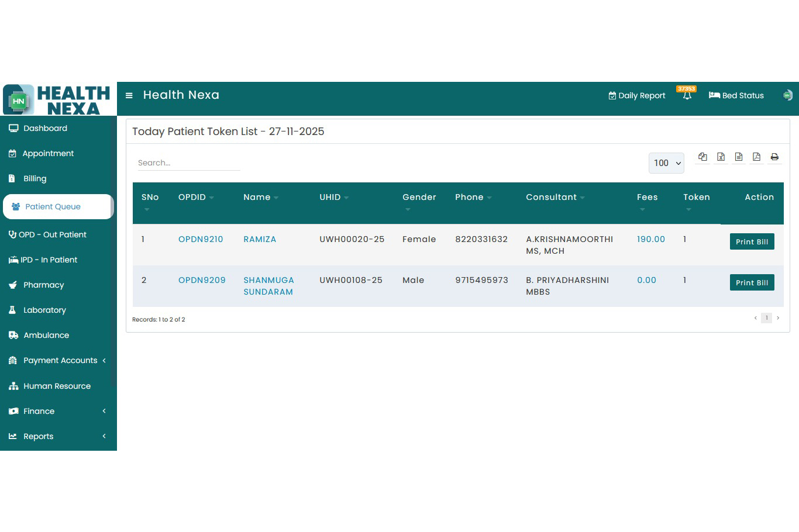The height and width of the screenshot is (532, 799).
Task: Expand the Payment Accounts menu
Action: click(60, 360)
